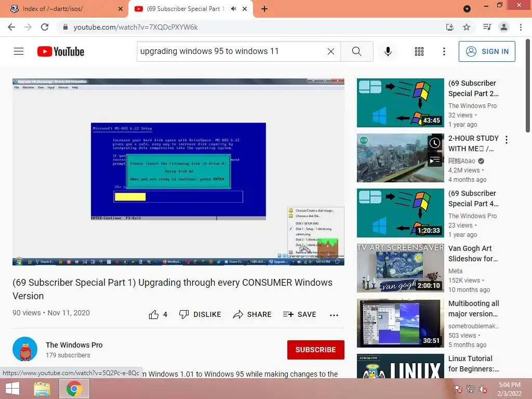Open new browser tab
532x399 pixels.
click(264, 9)
